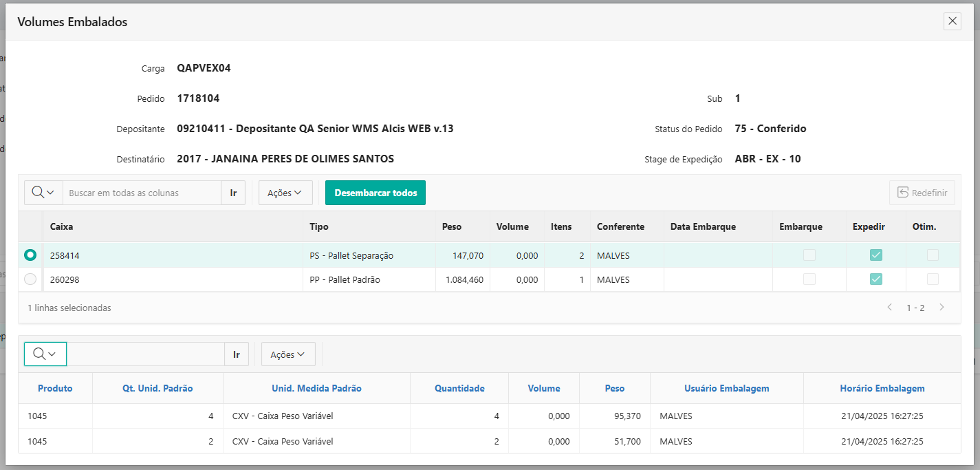Image resolution: width=980 pixels, height=470 pixels.
Task: Open search column selector in lower grid
Action: [45, 354]
